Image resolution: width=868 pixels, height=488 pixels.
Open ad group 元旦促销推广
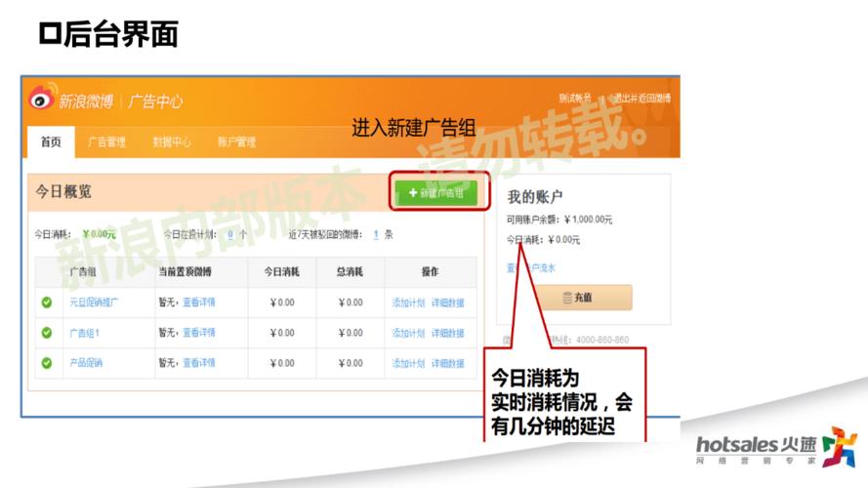tap(94, 303)
